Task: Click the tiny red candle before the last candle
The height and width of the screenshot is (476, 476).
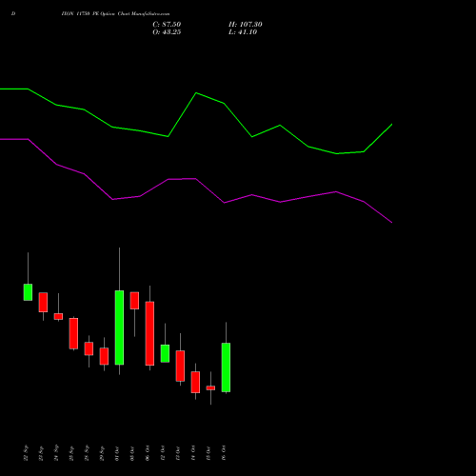Action: 210,387
